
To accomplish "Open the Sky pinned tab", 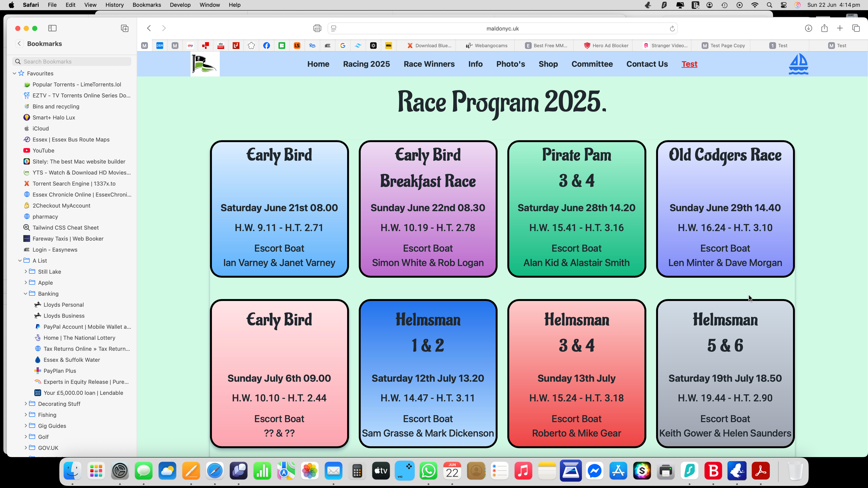I will pyautogui.click(x=190, y=46).
